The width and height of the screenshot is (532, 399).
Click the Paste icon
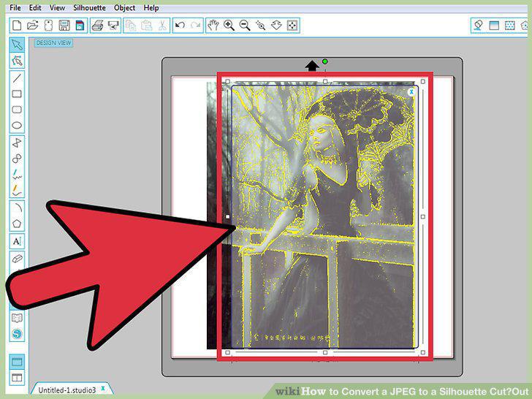coord(147,26)
